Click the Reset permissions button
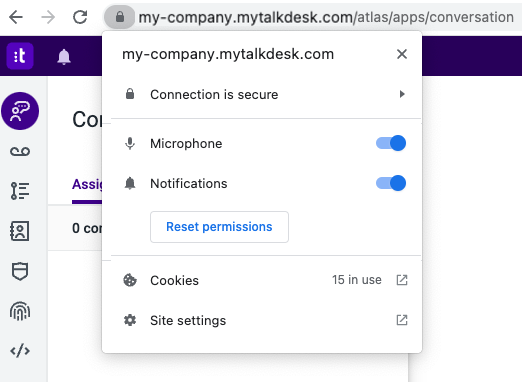 click(x=219, y=227)
